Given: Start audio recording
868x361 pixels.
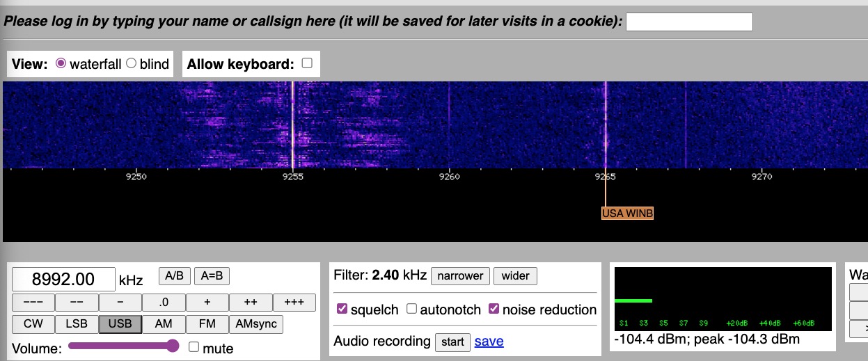Looking at the screenshot, I should tap(452, 342).
